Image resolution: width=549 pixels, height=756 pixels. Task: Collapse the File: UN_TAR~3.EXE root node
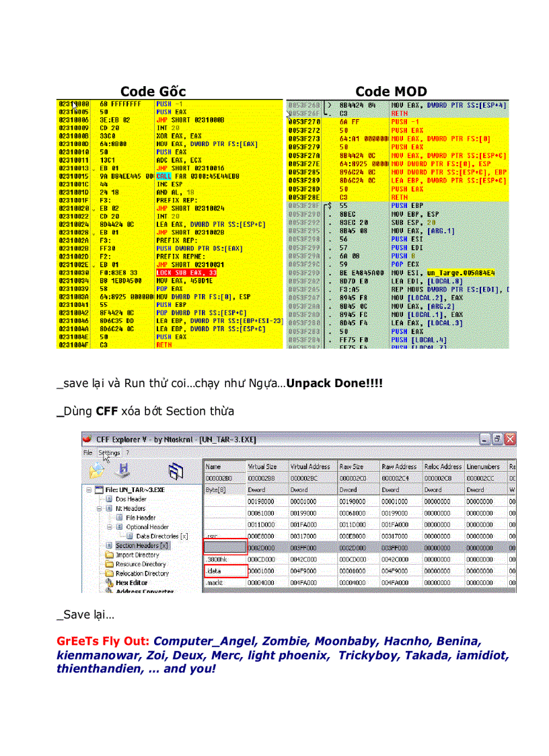coord(89,489)
